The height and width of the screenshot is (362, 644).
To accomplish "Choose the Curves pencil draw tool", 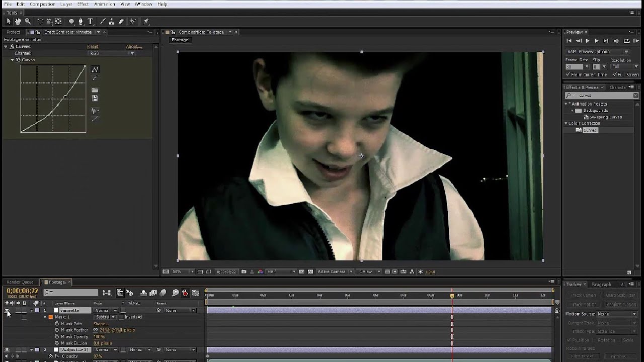I will 95,78.
